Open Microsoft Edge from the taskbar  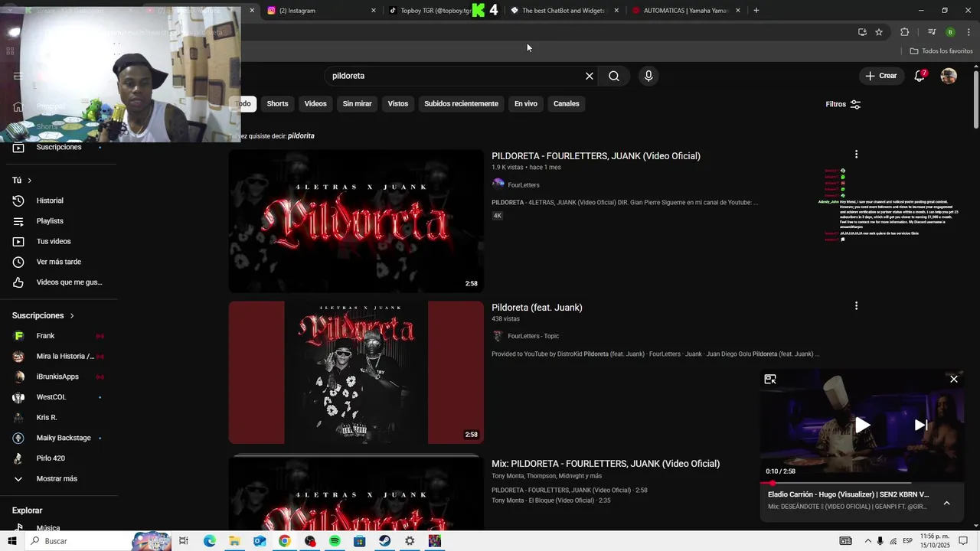[210, 541]
